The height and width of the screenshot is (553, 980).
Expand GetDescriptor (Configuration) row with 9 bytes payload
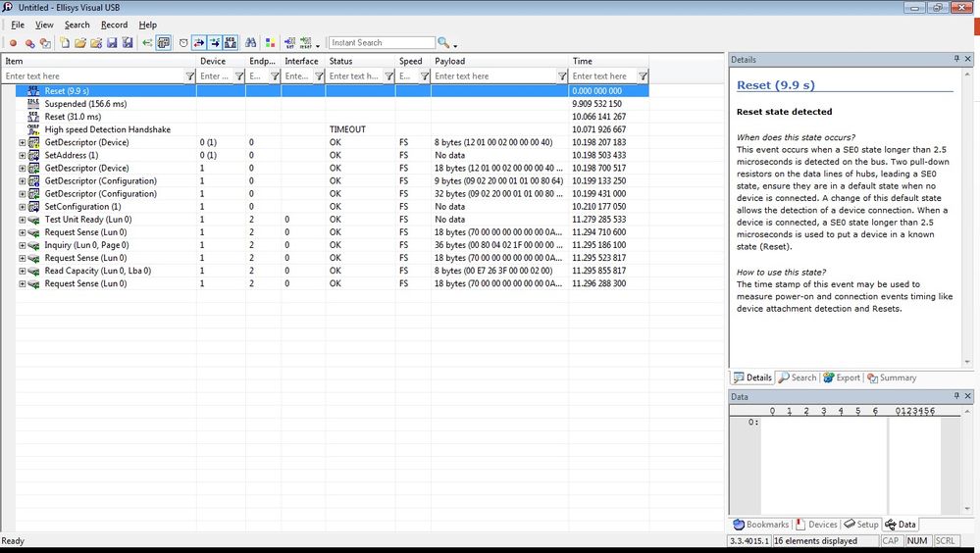click(22, 181)
